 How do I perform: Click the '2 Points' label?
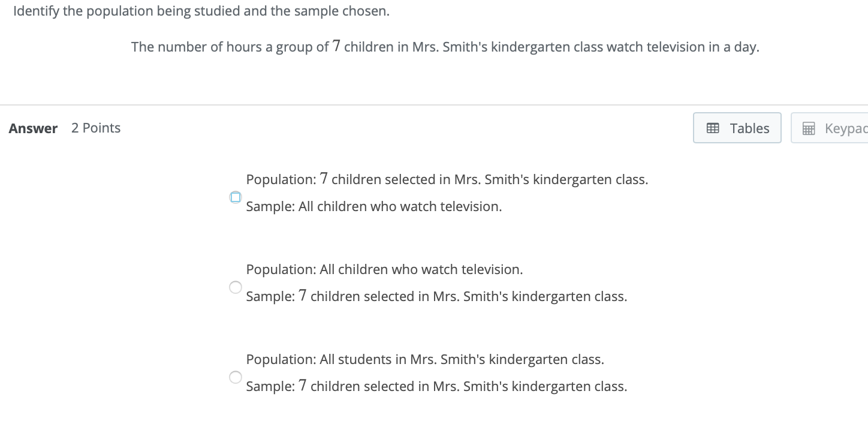[x=96, y=128]
